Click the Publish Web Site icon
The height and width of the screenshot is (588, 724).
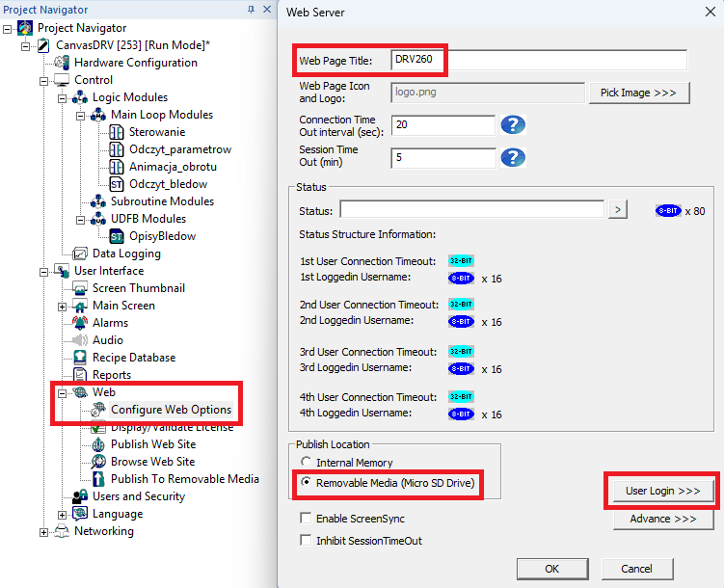(x=98, y=444)
